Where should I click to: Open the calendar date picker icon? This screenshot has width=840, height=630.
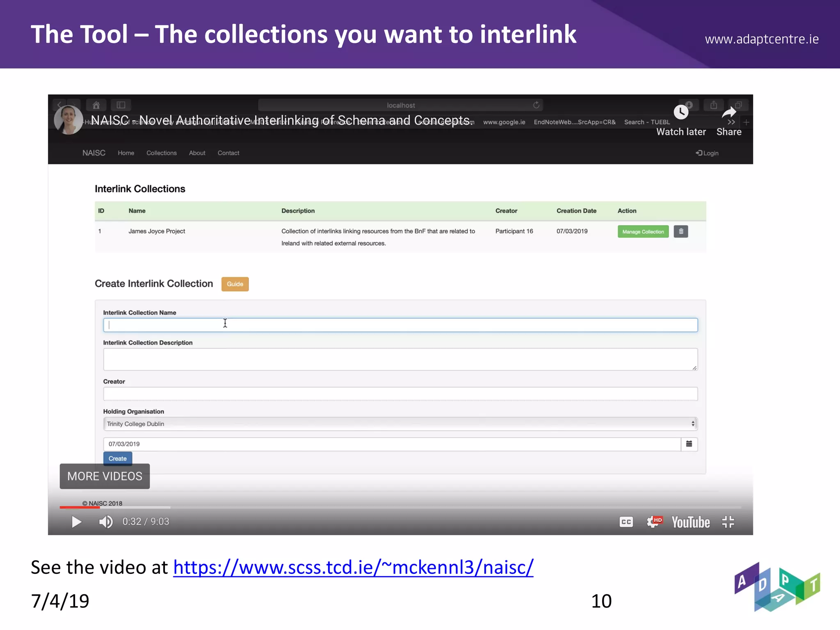(x=689, y=444)
